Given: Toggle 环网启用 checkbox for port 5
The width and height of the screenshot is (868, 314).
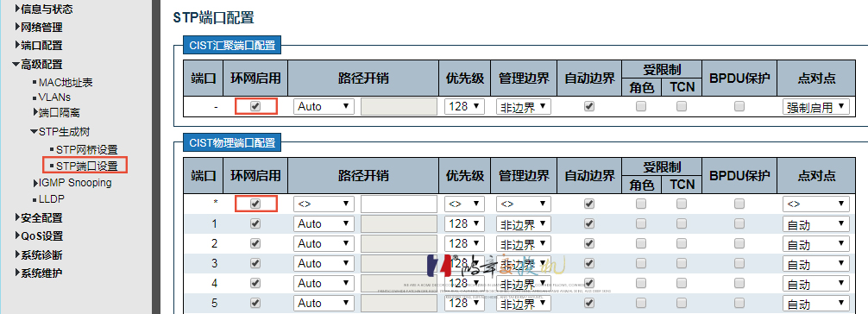Looking at the screenshot, I should (255, 304).
